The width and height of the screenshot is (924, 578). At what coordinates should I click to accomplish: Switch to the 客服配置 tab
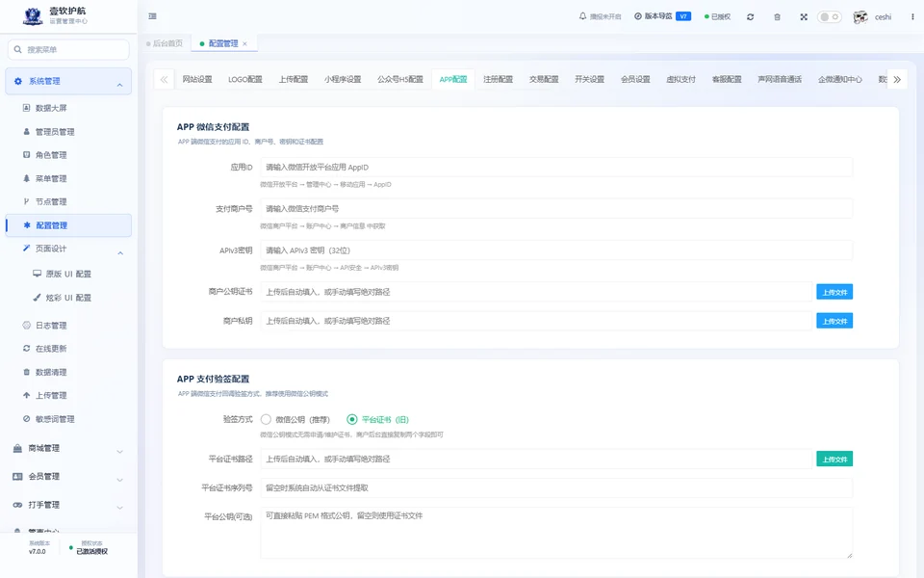[x=727, y=79]
